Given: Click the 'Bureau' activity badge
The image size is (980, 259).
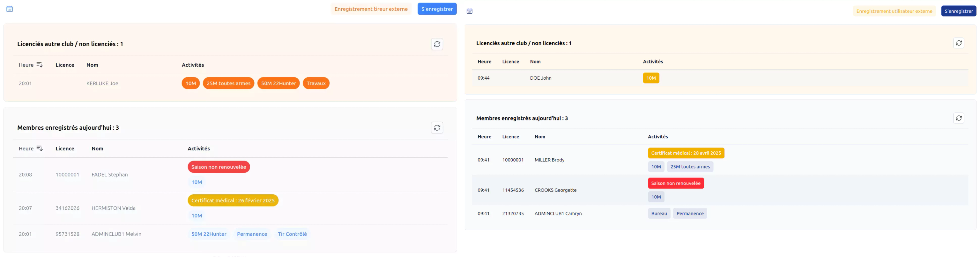Looking at the screenshot, I should tap(659, 213).
